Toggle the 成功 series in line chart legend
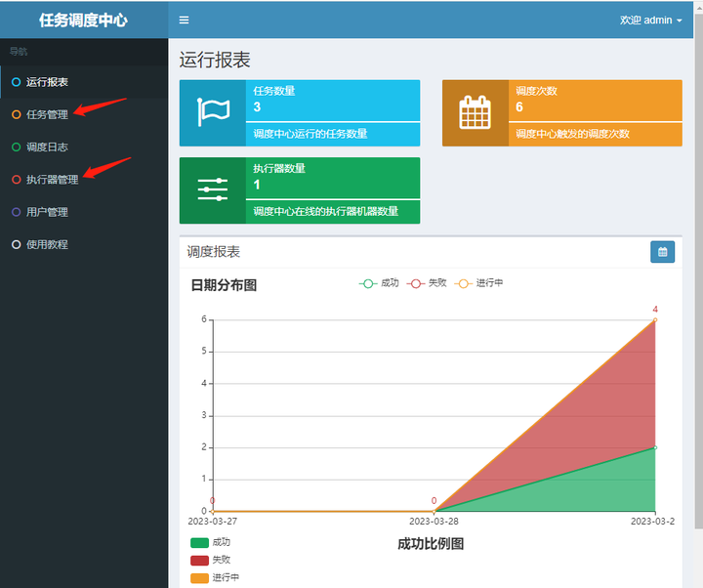This screenshot has width=703, height=588. point(379,283)
